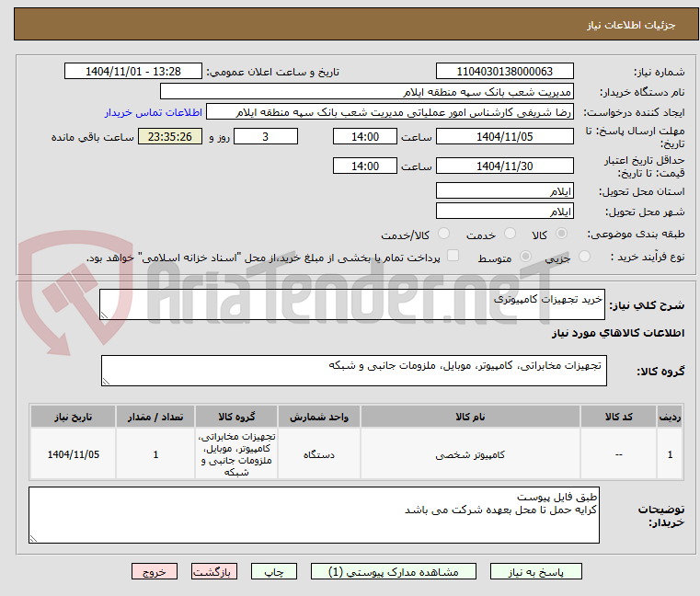
Task: Click the واحد شمارش column header
Action: (x=319, y=417)
